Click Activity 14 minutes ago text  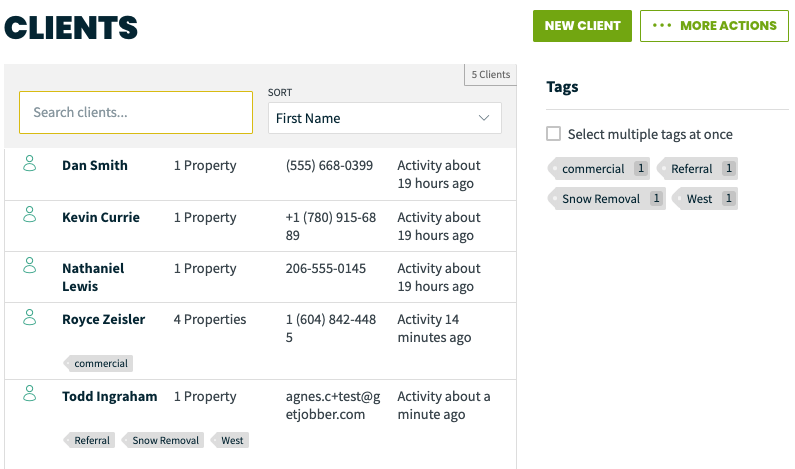434,329
